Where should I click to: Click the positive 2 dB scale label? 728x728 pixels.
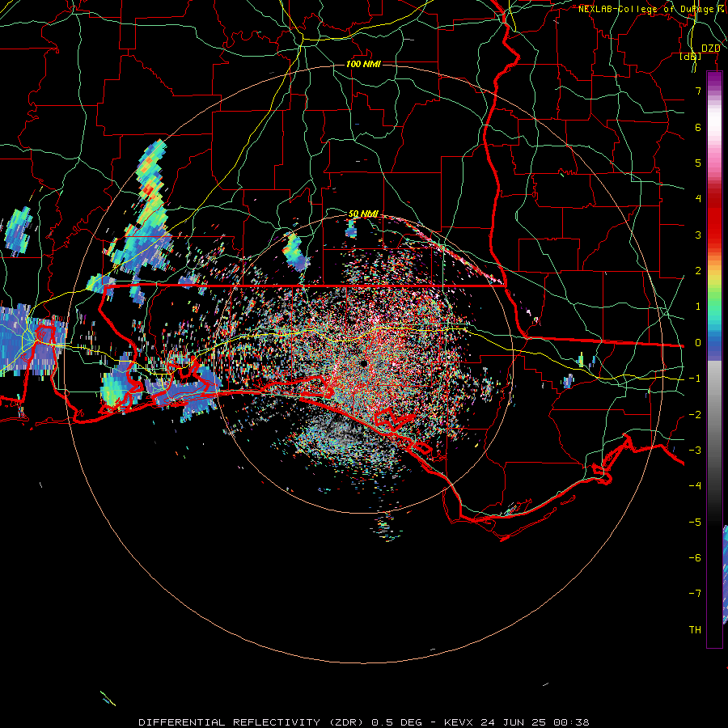click(698, 271)
